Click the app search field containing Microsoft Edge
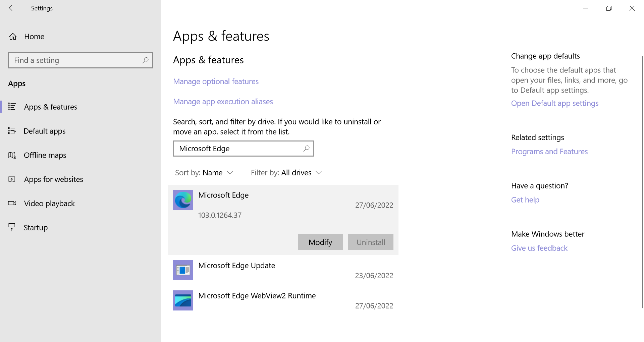644x342 pixels. [244, 149]
